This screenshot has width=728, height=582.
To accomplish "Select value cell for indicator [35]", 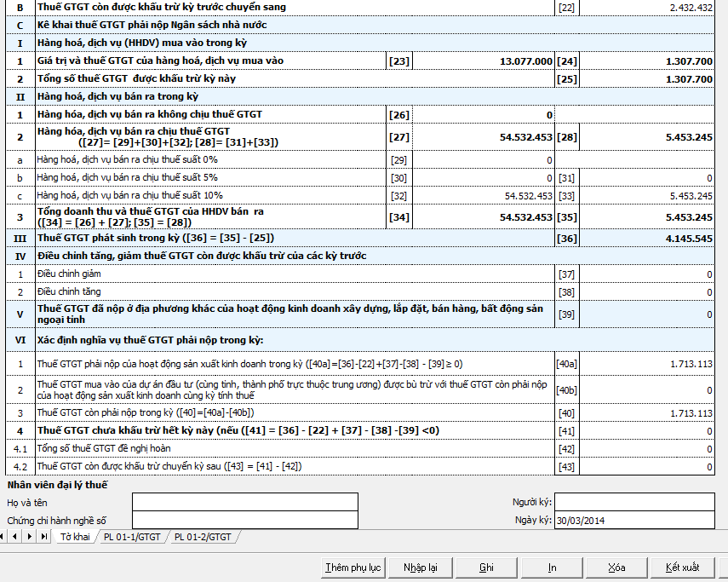I will 647,217.
